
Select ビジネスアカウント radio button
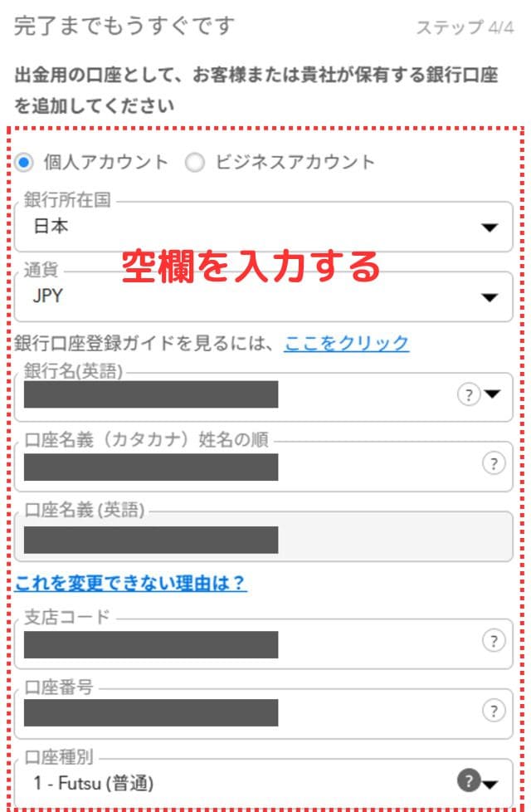pos(195,162)
